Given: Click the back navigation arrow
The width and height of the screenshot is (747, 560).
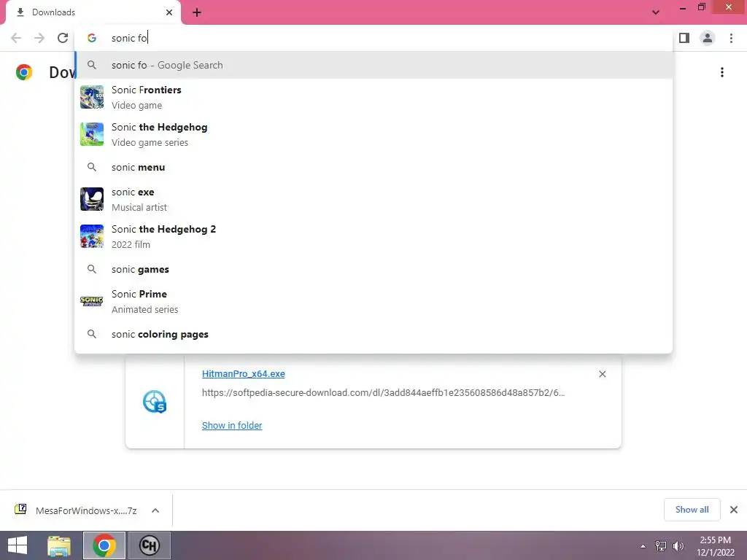Looking at the screenshot, I should pos(16,38).
